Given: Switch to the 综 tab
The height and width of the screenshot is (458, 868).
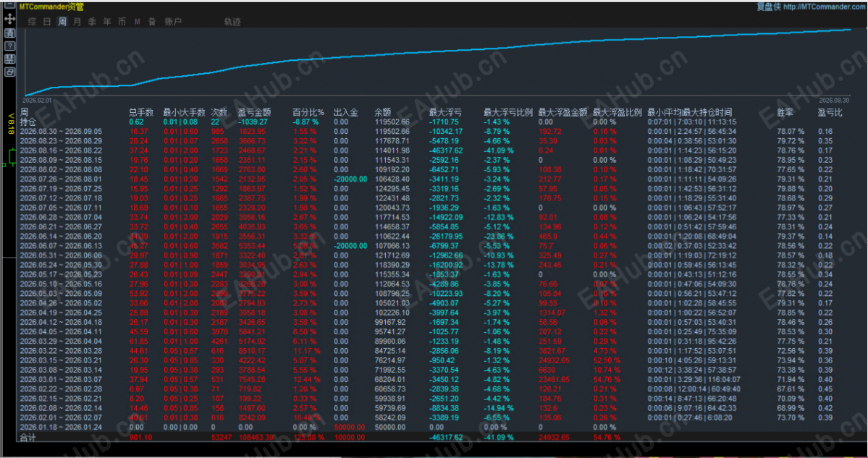Looking at the screenshot, I should (x=32, y=22).
